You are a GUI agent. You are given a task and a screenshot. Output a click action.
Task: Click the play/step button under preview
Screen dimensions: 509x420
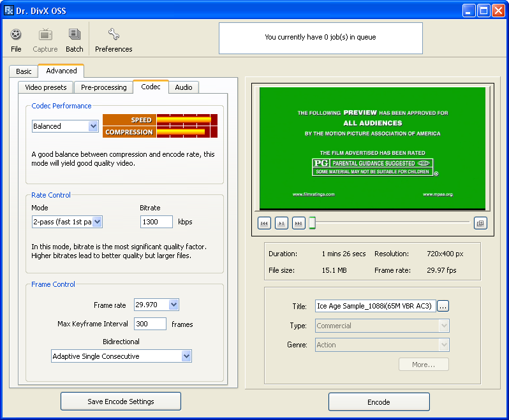tap(281, 223)
